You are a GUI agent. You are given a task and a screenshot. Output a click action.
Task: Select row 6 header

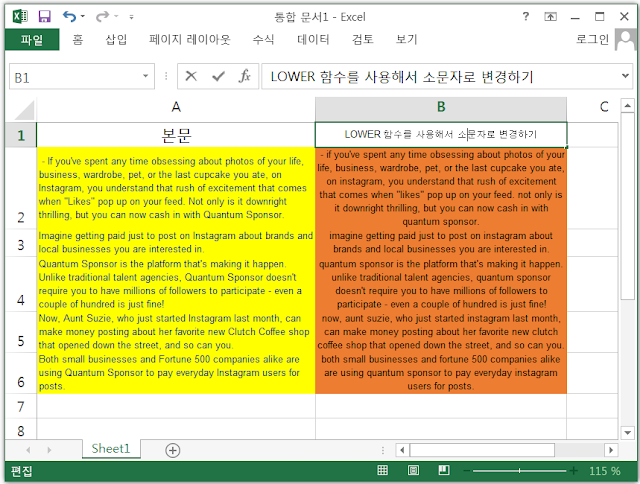[x=21, y=373]
